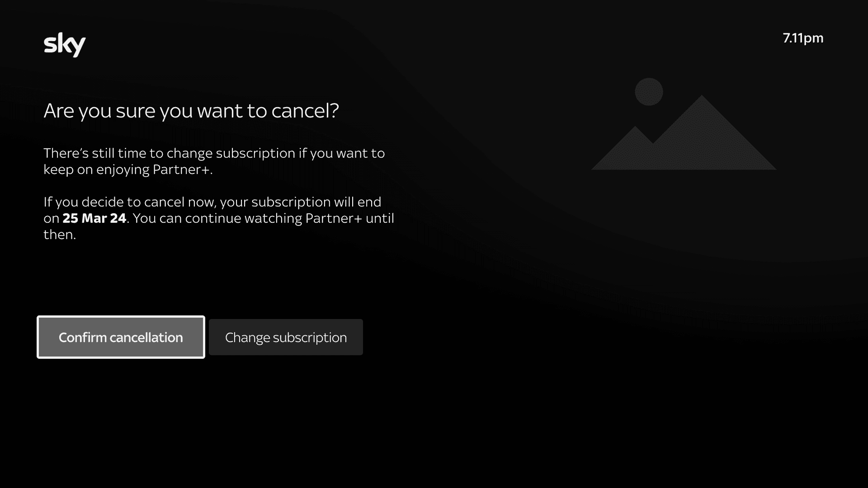Click the word 'subscription' on the second button
This screenshot has width=868, height=488.
click(310, 338)
